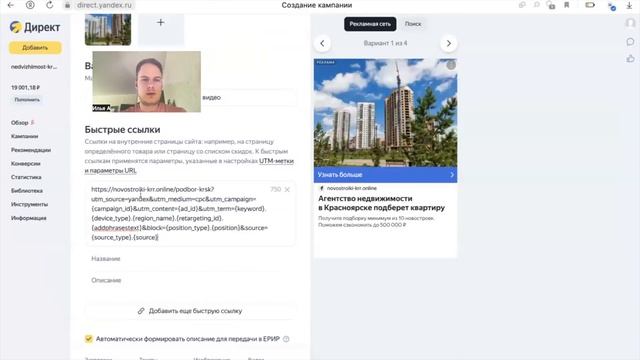Screen dimensions: 640x360
Task: Open the Библиотека sidebar section
Action: point(27,191)
